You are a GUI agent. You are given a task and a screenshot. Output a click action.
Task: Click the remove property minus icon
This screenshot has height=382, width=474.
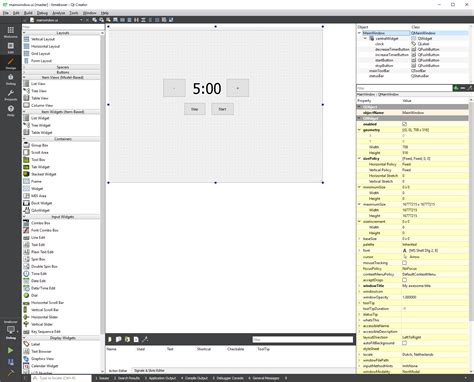[463, 88]
